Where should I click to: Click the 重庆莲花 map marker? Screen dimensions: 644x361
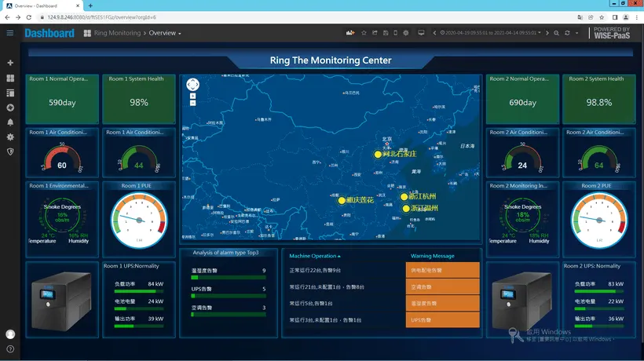click(342, 201)
